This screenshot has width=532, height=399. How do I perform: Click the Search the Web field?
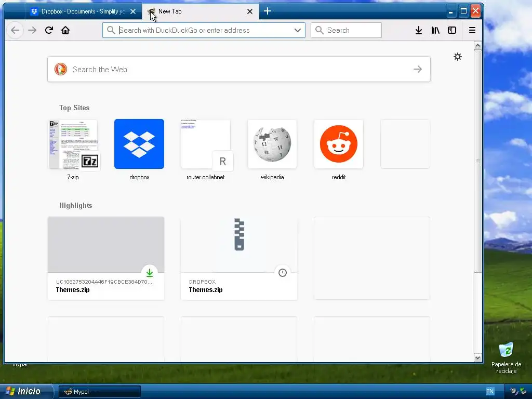(x=239, y=69)
